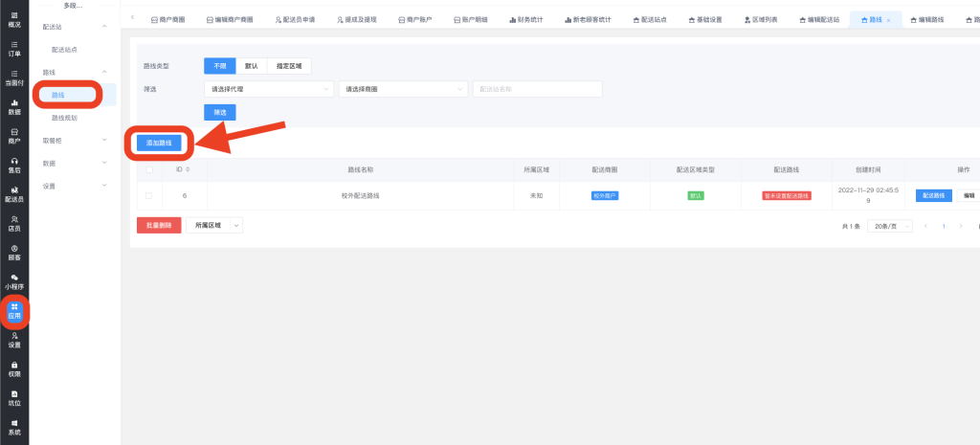Click the 应用 apps sidebar icon
980x445 pixels.
14,310
